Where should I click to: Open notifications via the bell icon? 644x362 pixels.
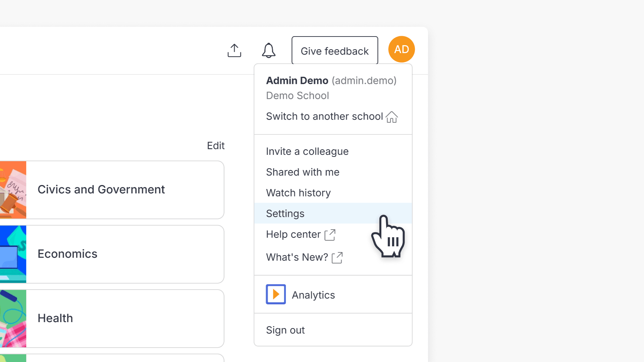[268, 50]
